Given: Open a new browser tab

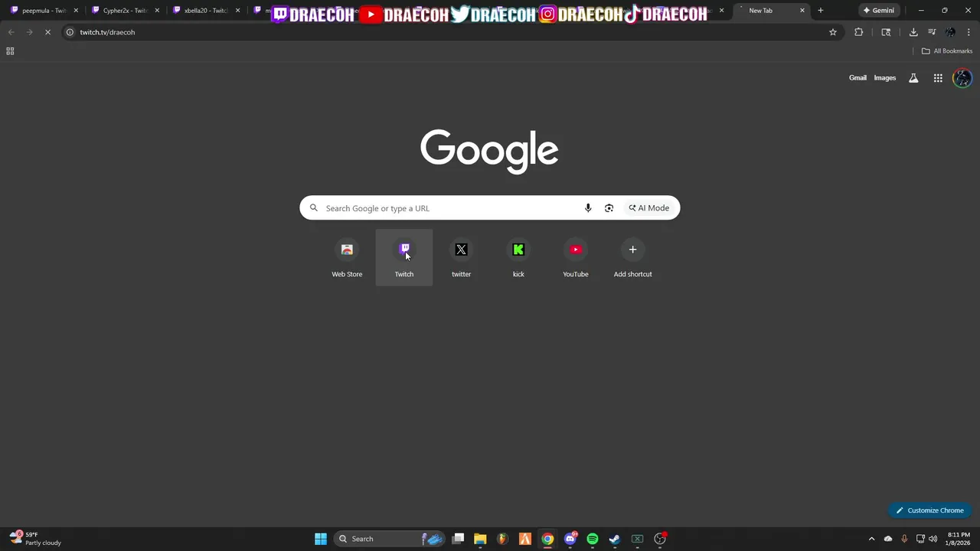Looking at the screenshot, I should pyautogui.click(x=820, y=11).
